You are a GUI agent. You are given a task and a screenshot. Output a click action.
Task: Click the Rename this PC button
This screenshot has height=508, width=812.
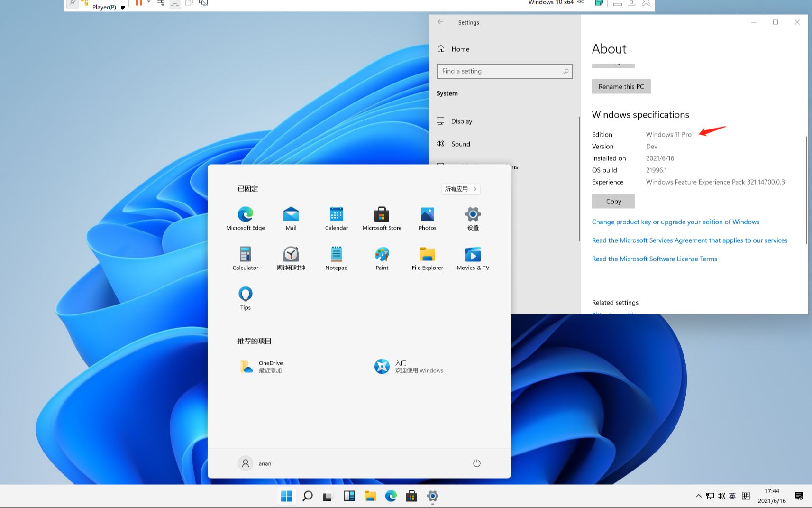(x=621, y=86)
